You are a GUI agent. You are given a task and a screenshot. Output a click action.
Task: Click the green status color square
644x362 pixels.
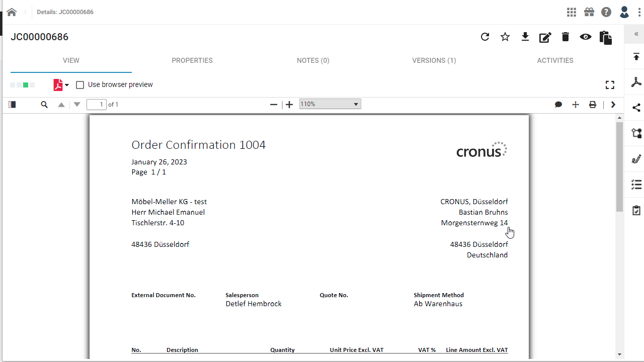coord(26,85)
